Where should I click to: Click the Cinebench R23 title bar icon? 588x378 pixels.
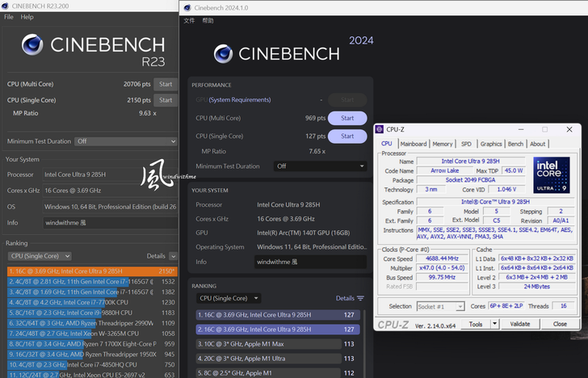pyautogui.click(x=6, y=4)
